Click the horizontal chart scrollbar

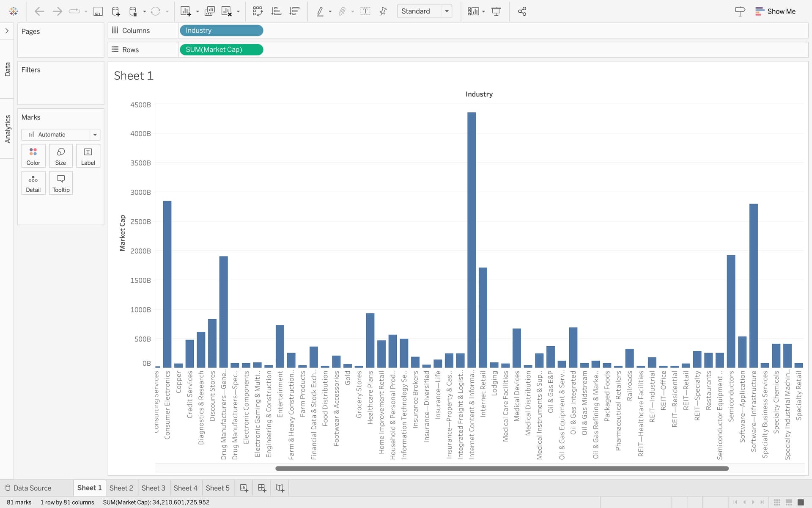coord(502,469)
